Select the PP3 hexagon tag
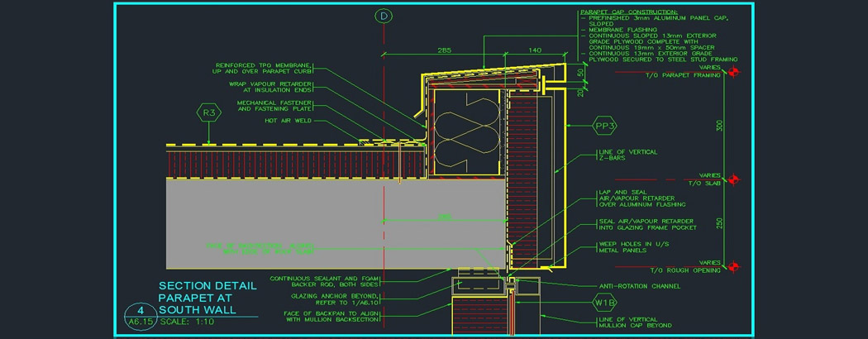 tap(605, 127)
